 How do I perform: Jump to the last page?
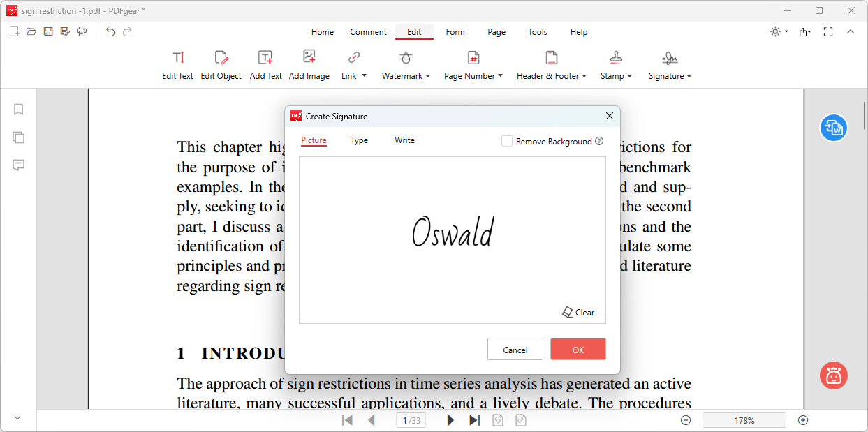(475, 420)
